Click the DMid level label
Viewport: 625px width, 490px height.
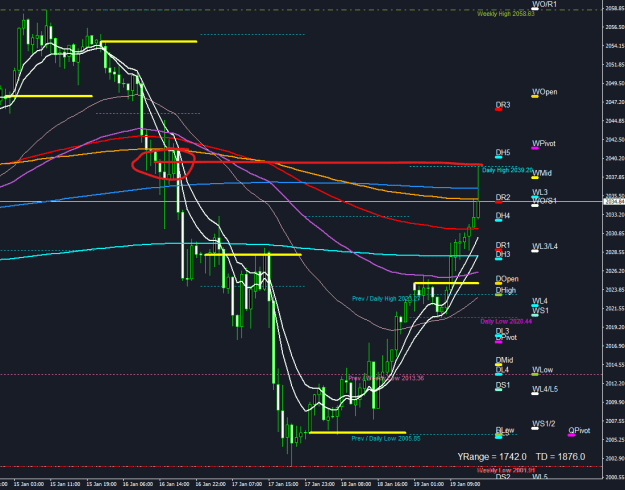(x=504, y=360)
